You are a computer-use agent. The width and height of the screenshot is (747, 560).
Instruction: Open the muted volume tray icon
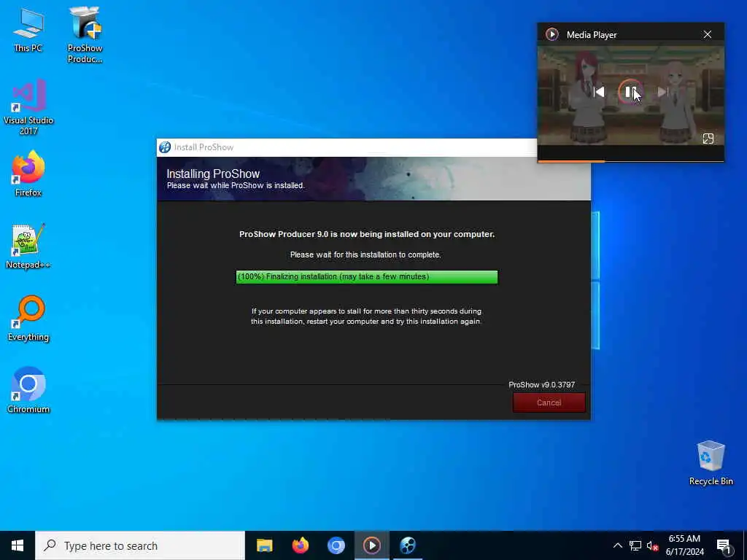pyautogui.click(x=653, y=545)
